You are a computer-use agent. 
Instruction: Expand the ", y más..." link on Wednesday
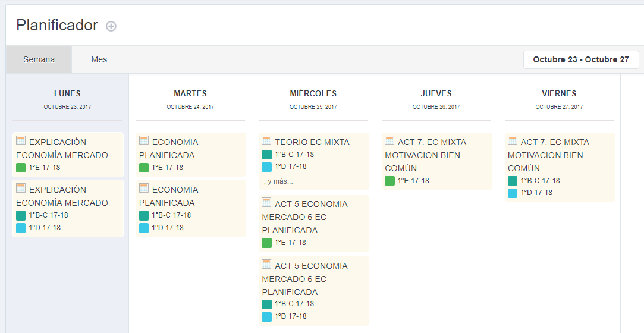point(278,181)
